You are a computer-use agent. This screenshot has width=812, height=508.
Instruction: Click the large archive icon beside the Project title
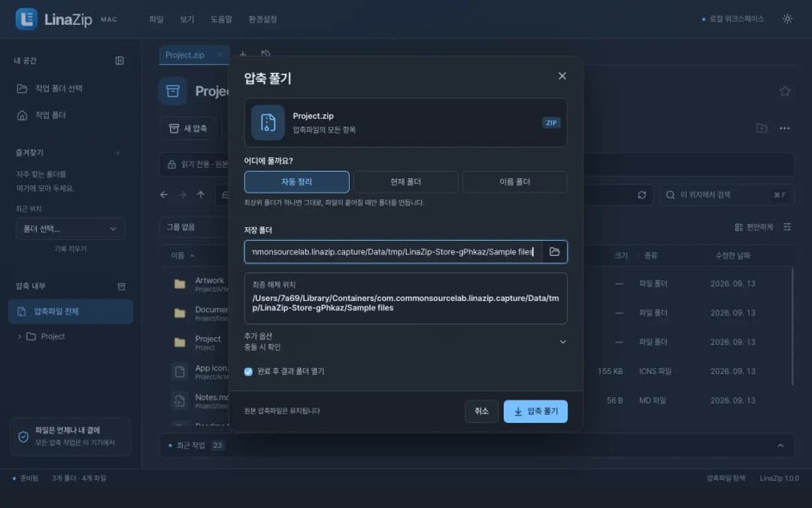pyautogui.click(x=173, y=91)
